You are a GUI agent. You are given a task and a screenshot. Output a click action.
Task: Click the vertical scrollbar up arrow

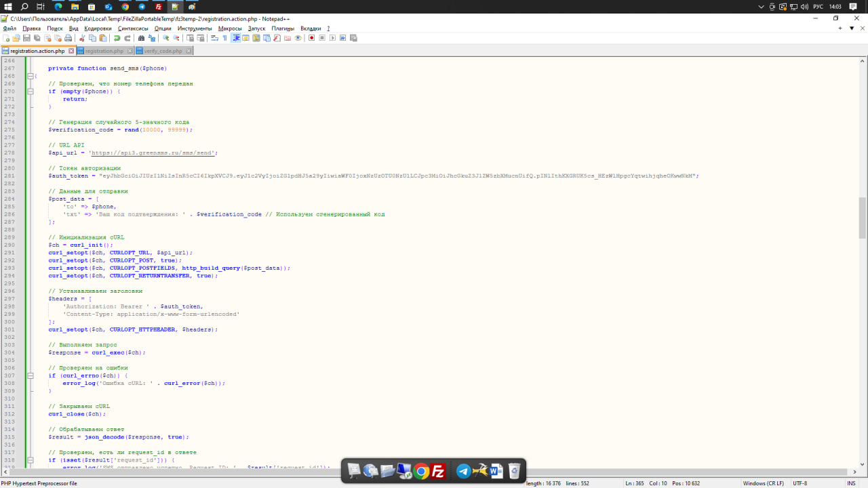click(863, 61)
